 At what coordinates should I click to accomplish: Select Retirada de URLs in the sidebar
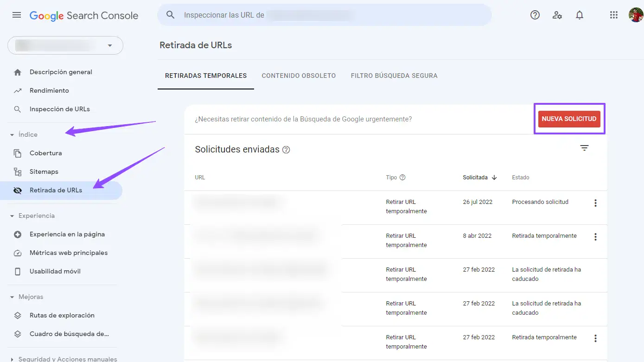click(x=61, y=190)
